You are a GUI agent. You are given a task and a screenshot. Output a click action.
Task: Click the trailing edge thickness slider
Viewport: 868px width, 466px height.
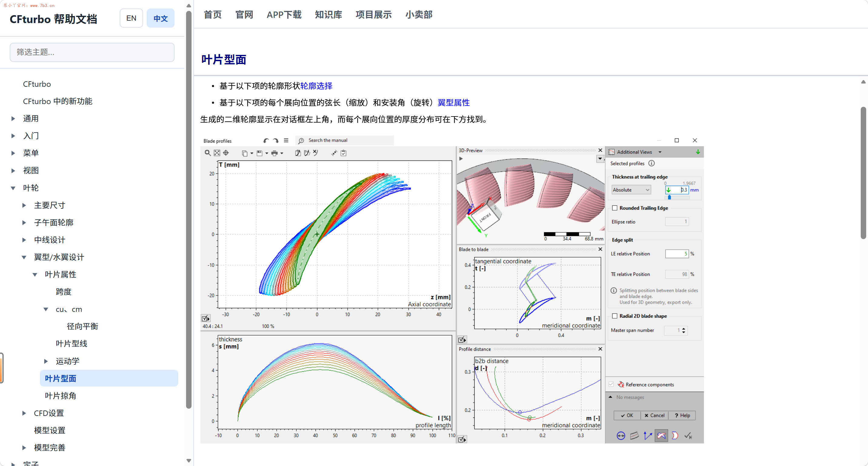pyautogui.click(x=677, y=197)
